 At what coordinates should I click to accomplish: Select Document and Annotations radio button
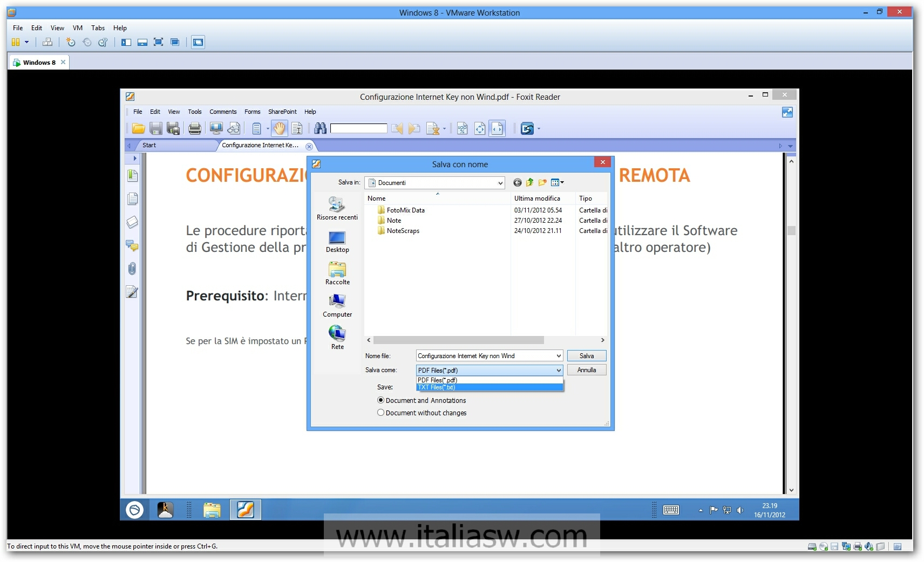tap(381, 400)
